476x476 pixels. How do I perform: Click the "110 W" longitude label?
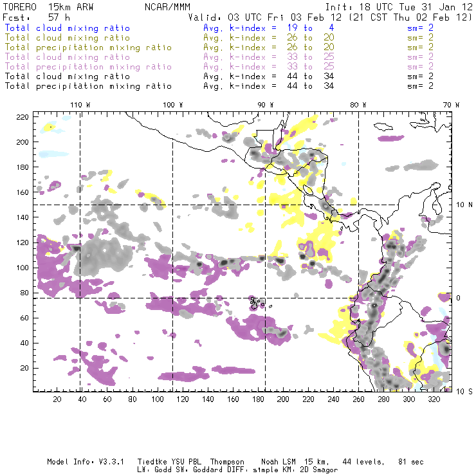click(x=80, y=105)
